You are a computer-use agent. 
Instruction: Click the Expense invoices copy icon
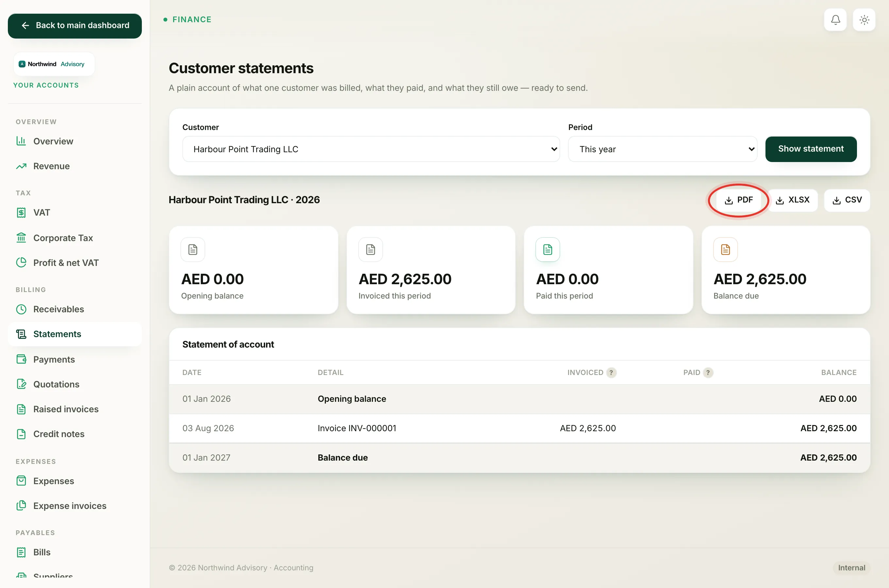tap(21, 505)
